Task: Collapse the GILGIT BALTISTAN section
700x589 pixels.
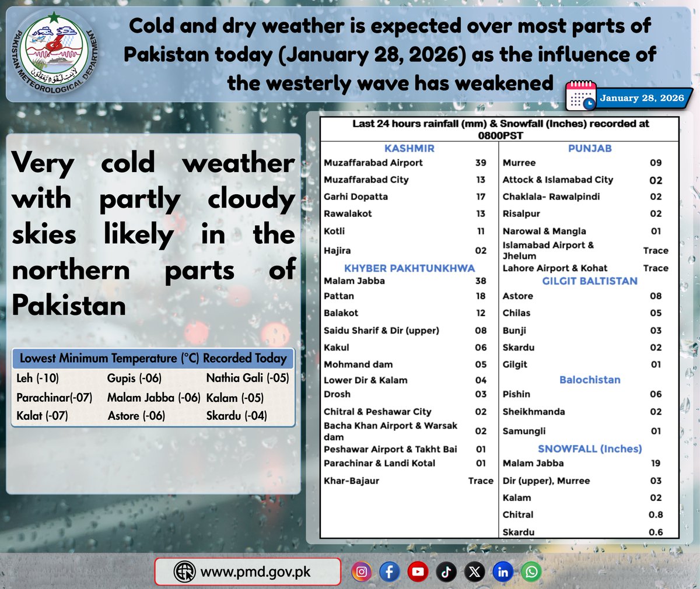Action: pos(591,281)
